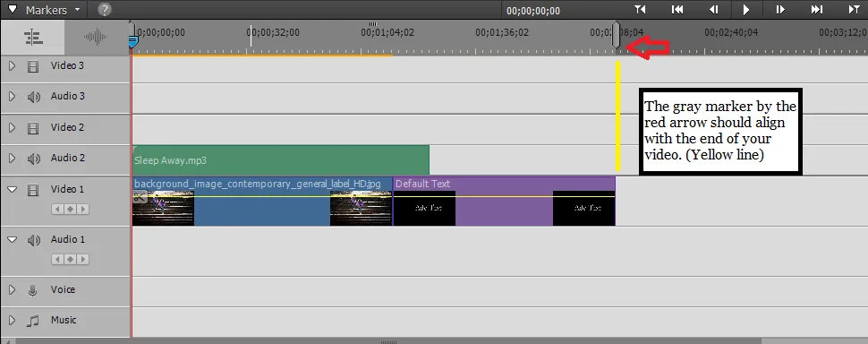The width and height of the screenshot is (868, 344).
Task: Go to previous keyframe on Audio 1
Action: click(57, 260)
